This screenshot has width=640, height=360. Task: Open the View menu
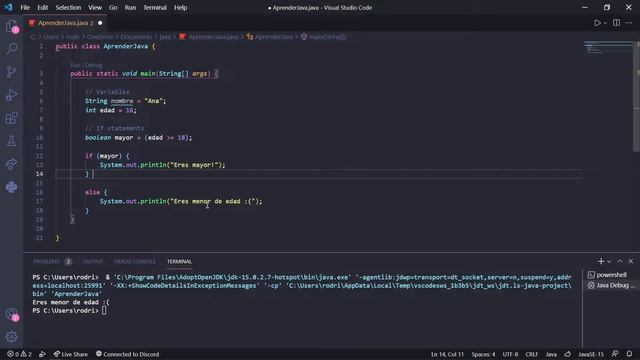(x=95, y=7)
